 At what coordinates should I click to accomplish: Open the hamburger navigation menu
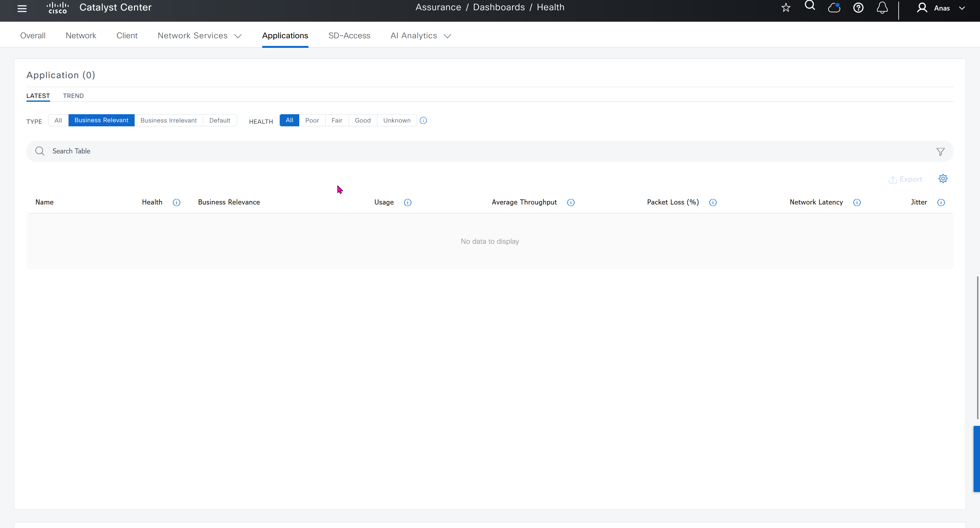click(x=22, y=8)
